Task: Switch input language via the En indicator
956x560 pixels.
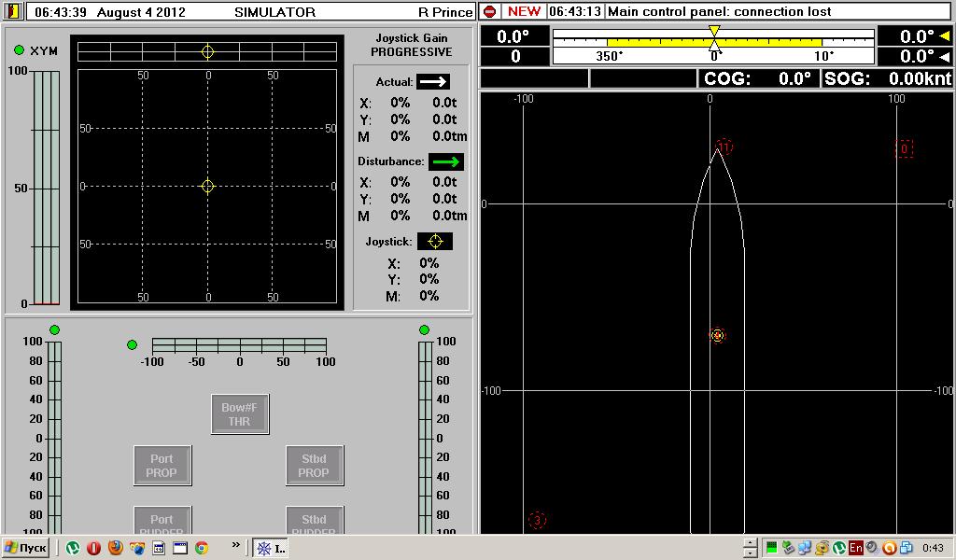Action: tap(856, 548)
